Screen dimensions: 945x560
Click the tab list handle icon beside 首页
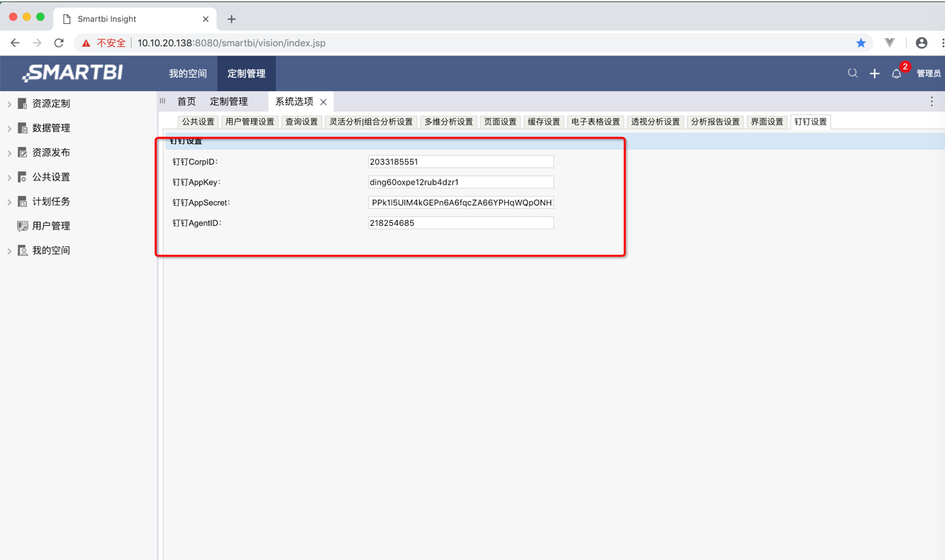coord(163,101)
